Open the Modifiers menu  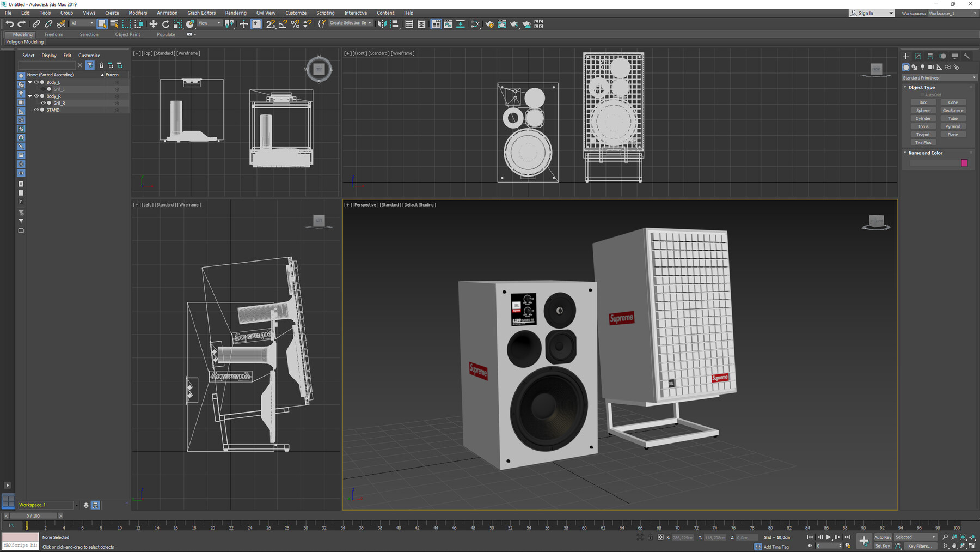tap(138, 13)
